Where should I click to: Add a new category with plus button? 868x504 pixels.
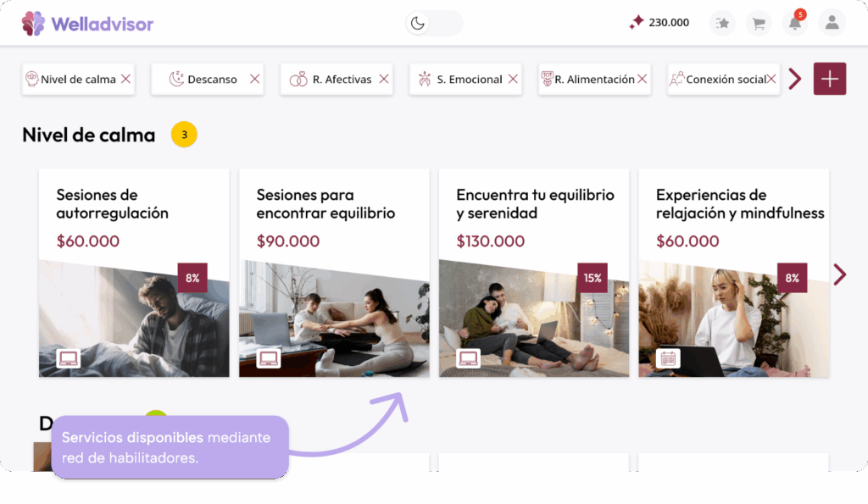(829, 79)
